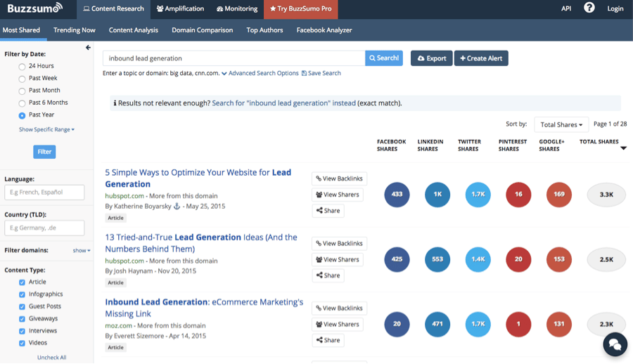Toggle the Videos checkbox
The width and height of the screenshot is (633, 364).
pyautogui.click(x=23, y=343)
